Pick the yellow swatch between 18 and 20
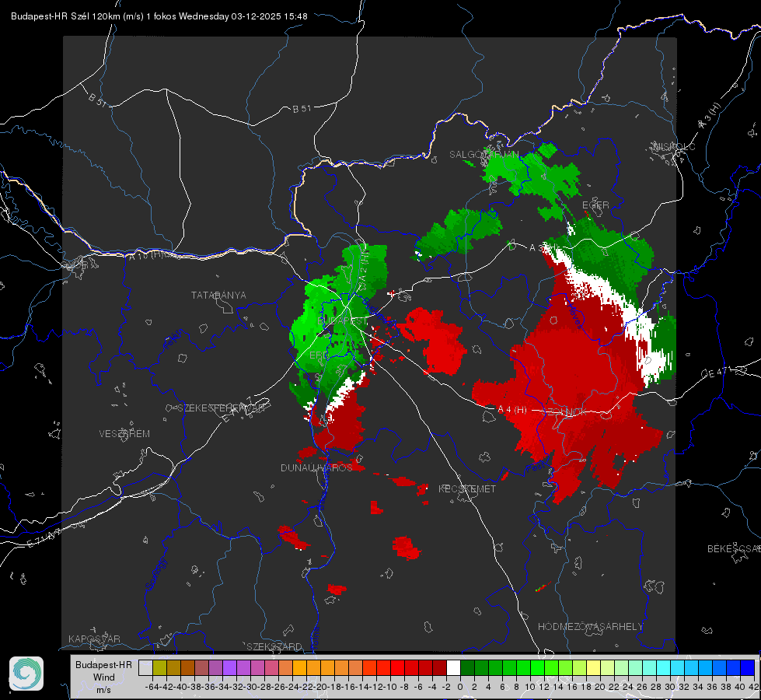Viewport: 761px width, 700px height. [593, 667]
